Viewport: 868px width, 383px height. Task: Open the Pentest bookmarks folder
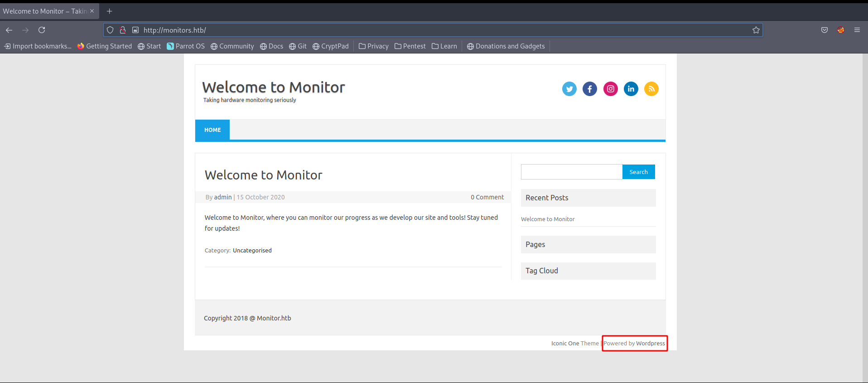click(x=410, y=46)
